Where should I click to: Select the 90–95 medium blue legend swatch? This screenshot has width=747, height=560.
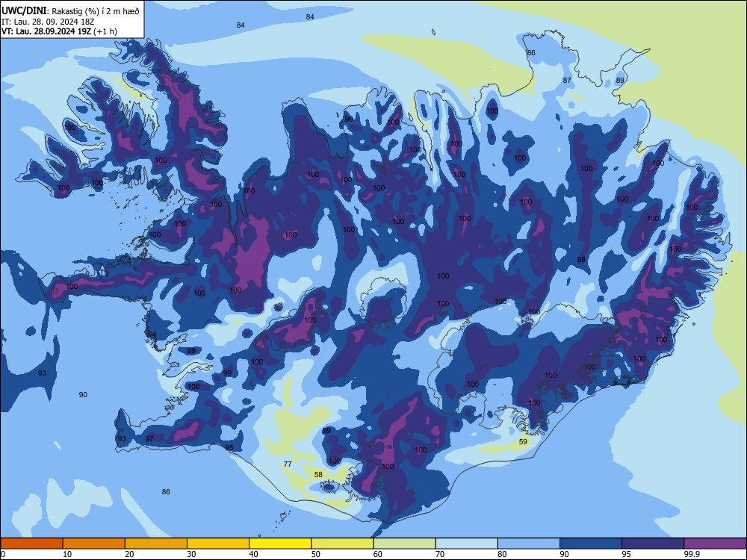591,544
